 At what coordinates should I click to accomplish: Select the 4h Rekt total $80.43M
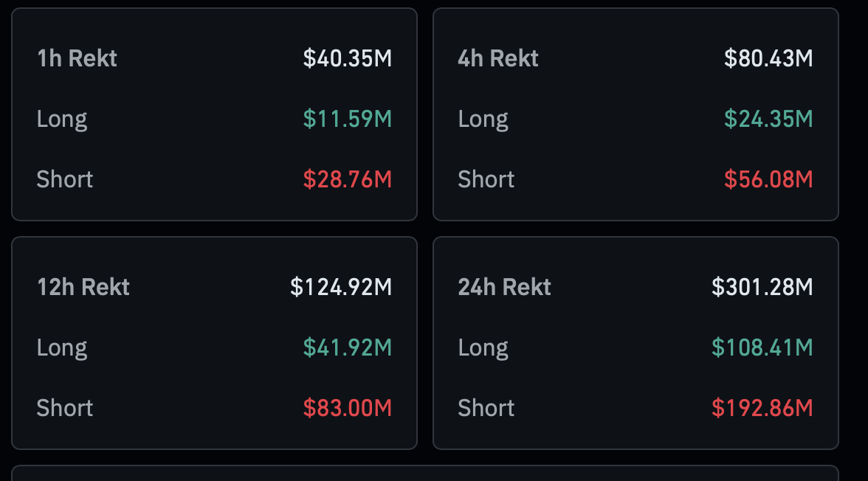point(768,58)
